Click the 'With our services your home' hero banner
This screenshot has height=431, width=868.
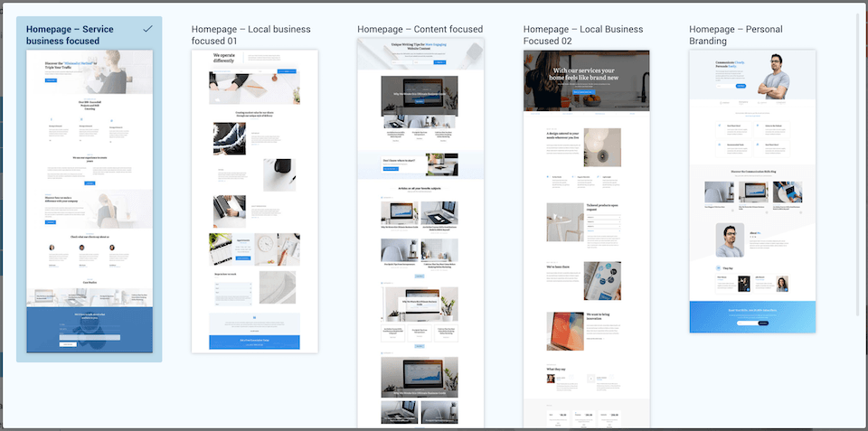click(x=586, y=80)
